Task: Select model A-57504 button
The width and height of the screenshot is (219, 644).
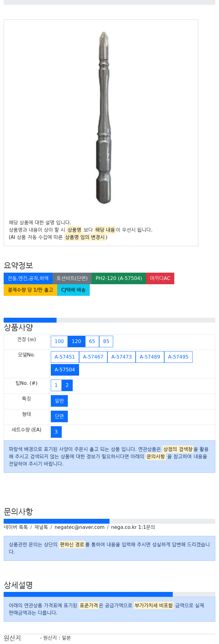Action: (x=65, y=370)
